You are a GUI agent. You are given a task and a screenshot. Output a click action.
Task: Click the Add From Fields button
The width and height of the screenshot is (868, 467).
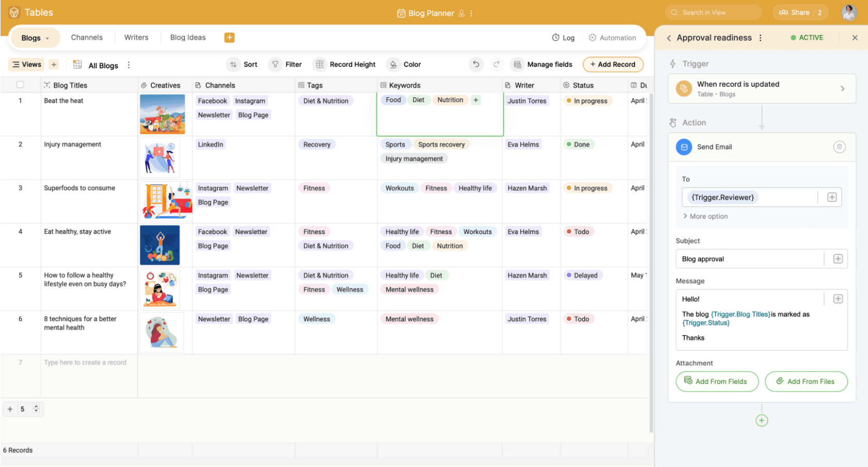[717, 381]
